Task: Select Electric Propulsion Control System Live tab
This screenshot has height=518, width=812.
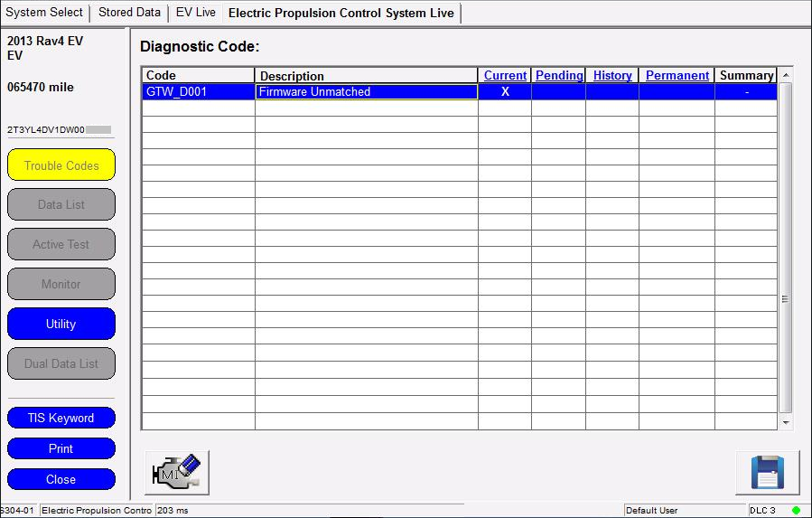Action: 342,14
